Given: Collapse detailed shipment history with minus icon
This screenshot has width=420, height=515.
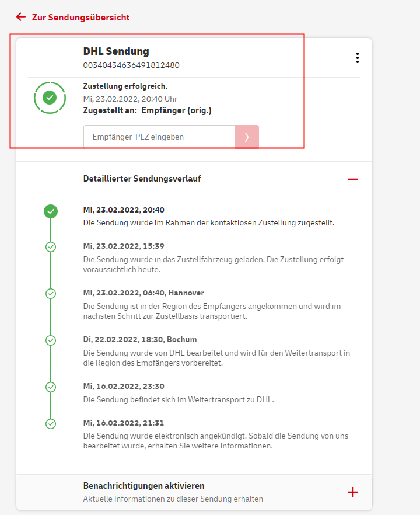Looking at the screenshot, I should [352, 179].
